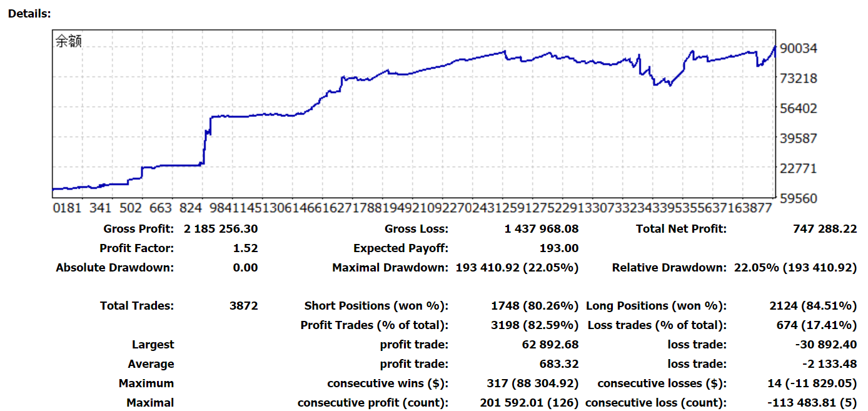Click "consecutive profit (count):" label

(x=373, y=403)
